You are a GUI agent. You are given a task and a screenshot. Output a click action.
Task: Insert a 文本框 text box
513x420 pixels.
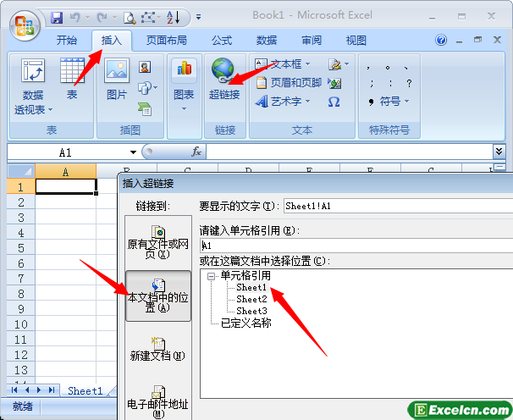(x=279, y=64)
